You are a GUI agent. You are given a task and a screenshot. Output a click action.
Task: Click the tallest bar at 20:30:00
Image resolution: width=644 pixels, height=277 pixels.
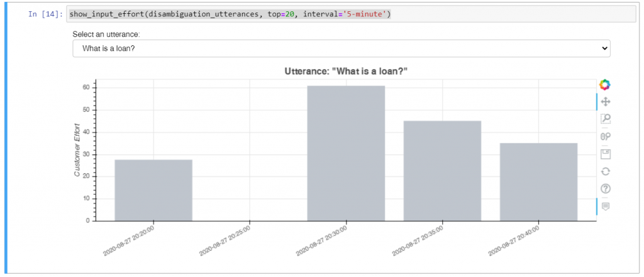346,153
